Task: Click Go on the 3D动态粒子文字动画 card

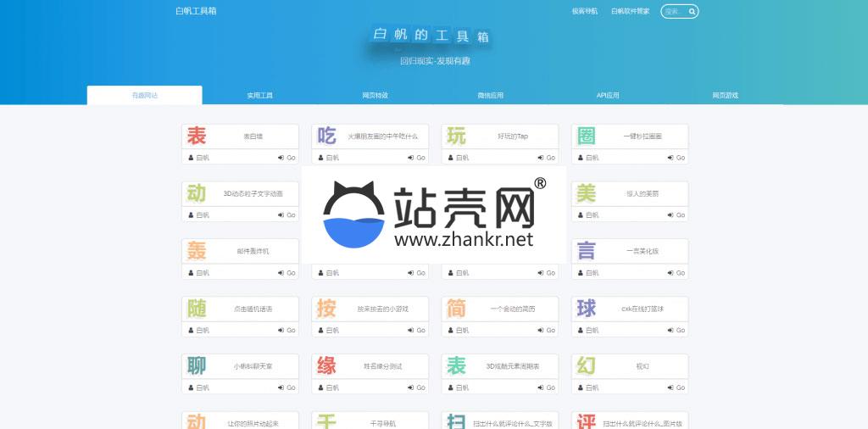Action: tap(287, 215)
